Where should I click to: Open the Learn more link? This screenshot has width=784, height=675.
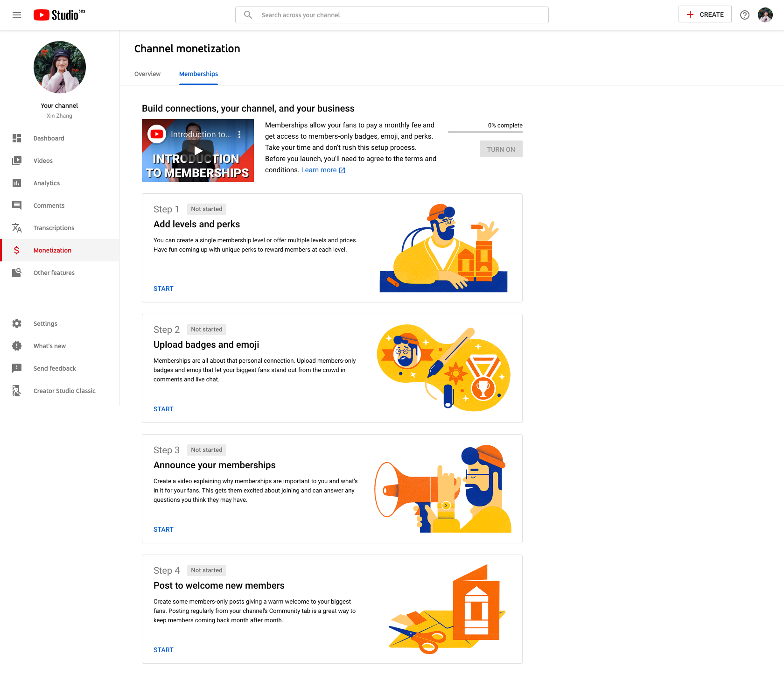[x=319, y=170]
